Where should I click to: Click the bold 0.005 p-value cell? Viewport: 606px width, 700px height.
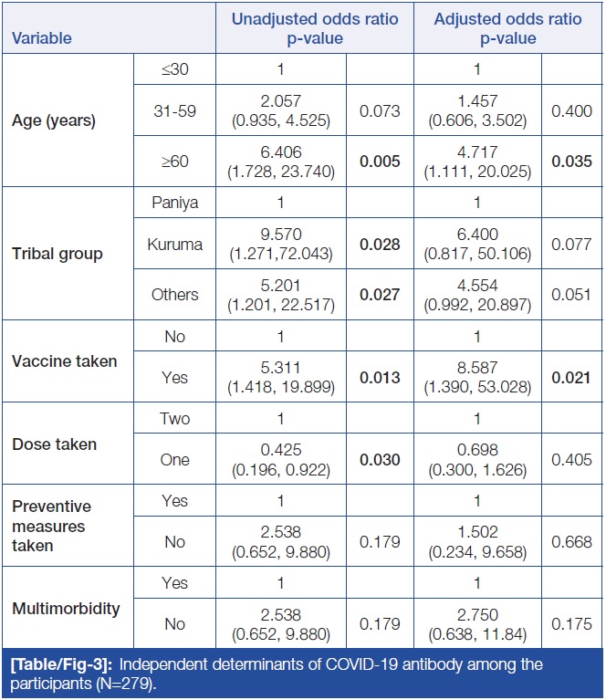pyautogui.click(x=379, y=161)
